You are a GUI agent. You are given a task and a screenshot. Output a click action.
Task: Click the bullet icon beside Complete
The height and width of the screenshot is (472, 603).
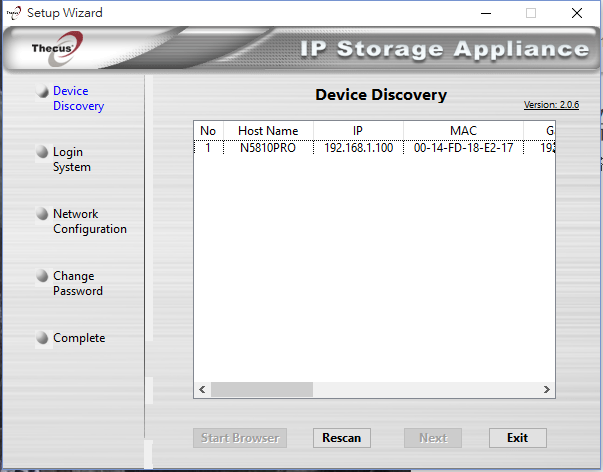(x=42, y=338)
